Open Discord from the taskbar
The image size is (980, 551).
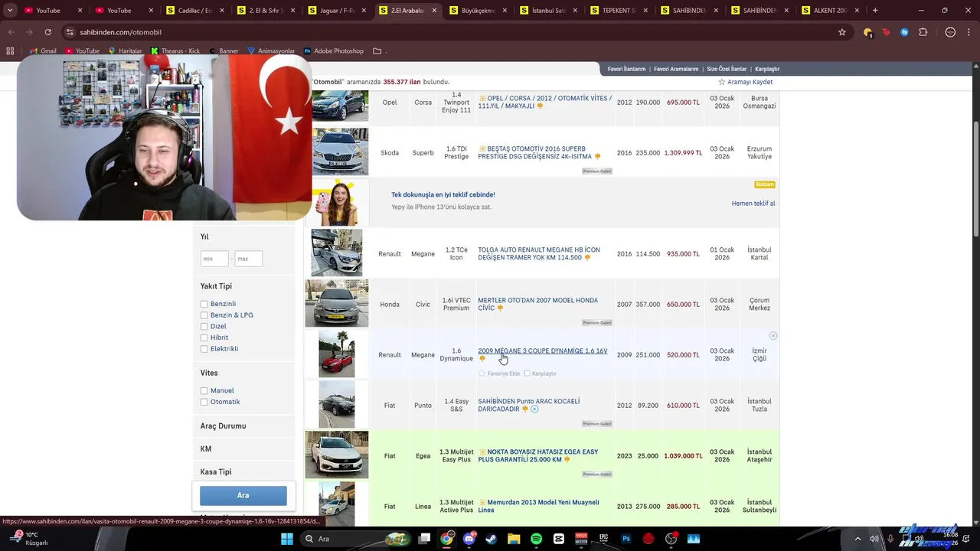tap(469, 539)
